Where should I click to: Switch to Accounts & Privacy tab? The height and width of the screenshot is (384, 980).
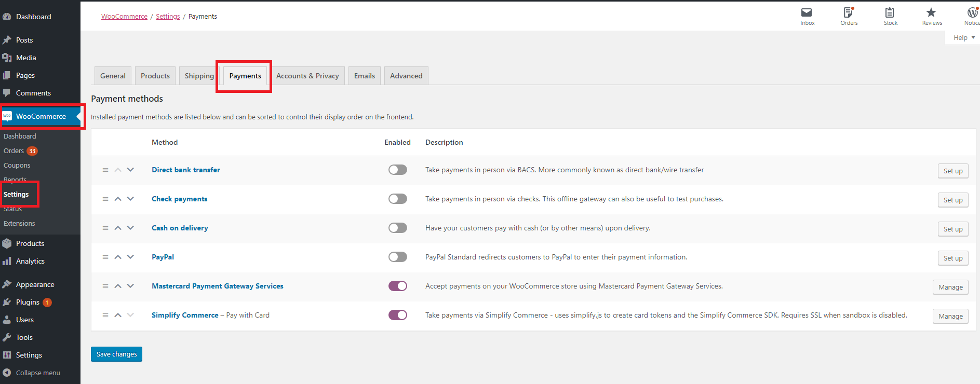tap(307, 76)
